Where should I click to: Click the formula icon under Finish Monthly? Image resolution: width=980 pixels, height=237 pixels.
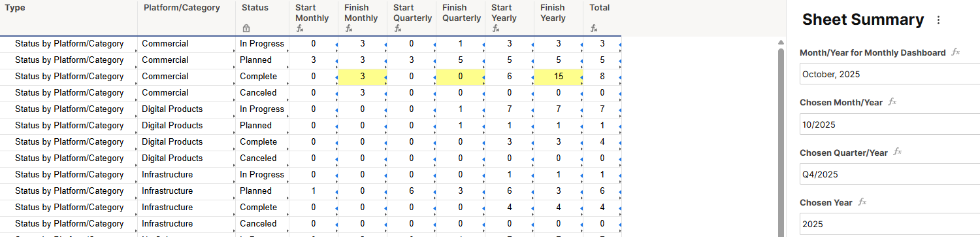click(x=349, y=29)
